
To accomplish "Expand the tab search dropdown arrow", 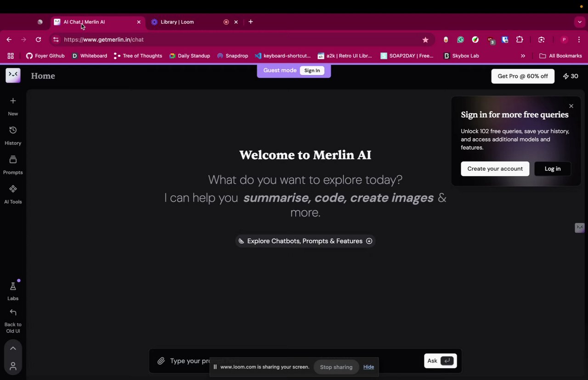I will pos(580,22).
